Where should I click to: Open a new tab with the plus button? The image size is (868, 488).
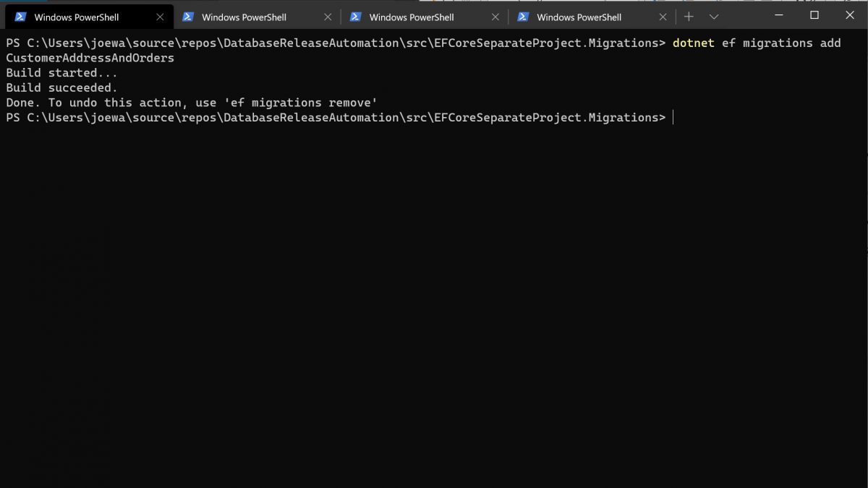689,17
